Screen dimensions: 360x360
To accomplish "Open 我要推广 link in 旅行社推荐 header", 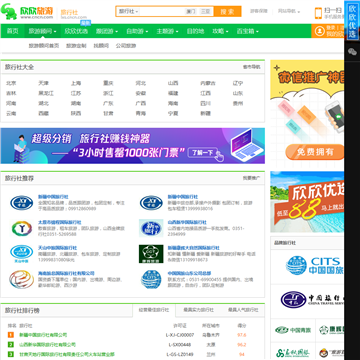I will 252,178.
